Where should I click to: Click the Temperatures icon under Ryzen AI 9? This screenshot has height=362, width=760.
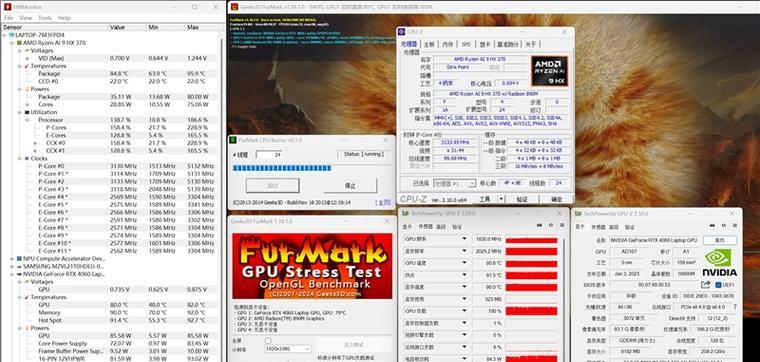point(27,66)
